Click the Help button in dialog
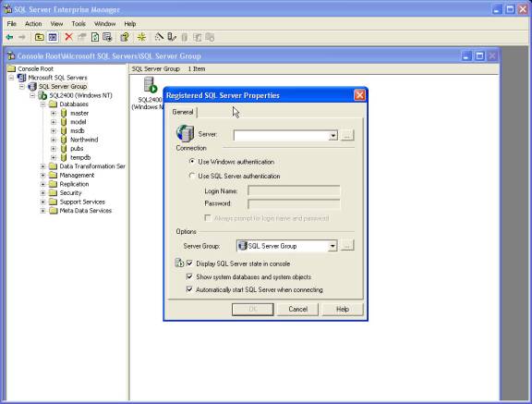The image size is (532, 404). (343, 310)
